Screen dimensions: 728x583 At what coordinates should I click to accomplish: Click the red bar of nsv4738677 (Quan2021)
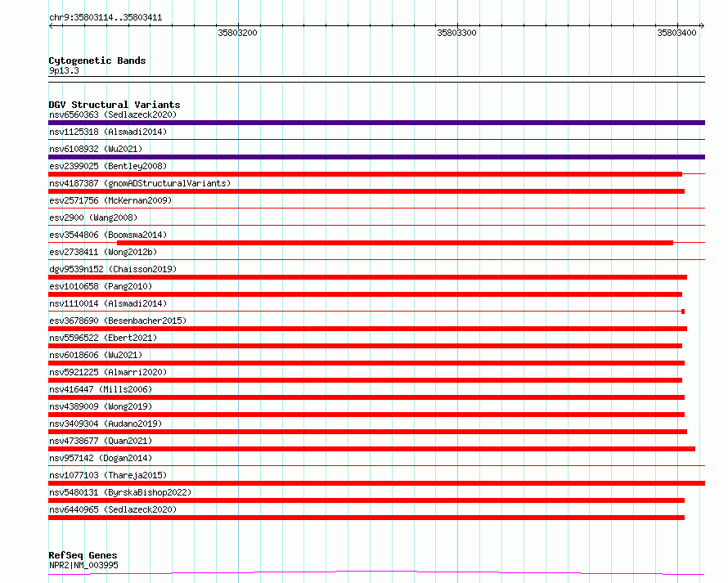coord(372,449)
